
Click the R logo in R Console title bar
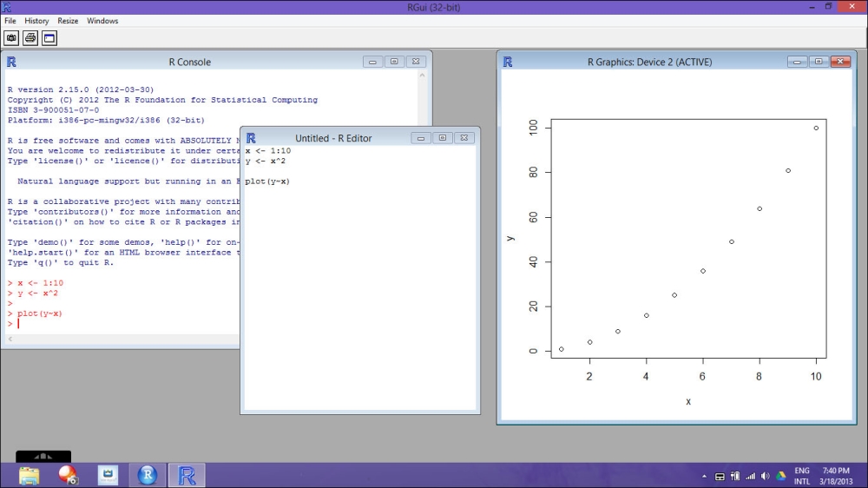11,62
